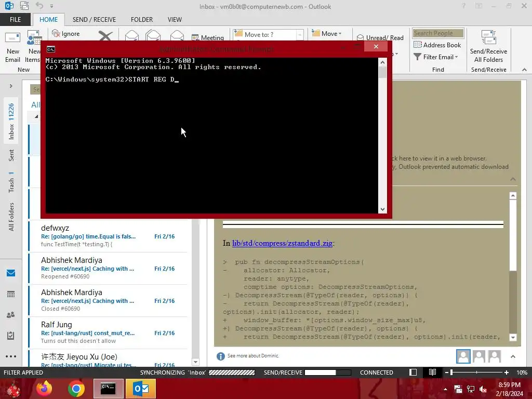Open Ralf Jung rust-lang/rust email

108,332
